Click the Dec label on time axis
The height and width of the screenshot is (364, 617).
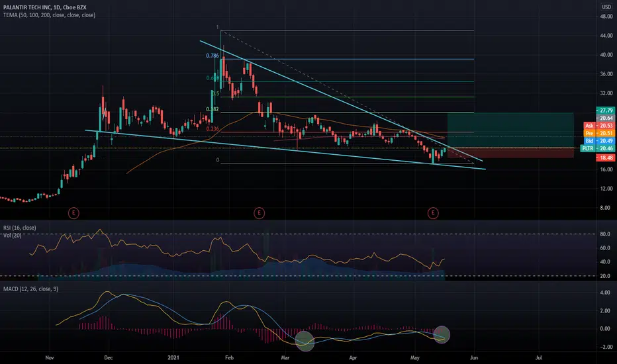[108, 357]
